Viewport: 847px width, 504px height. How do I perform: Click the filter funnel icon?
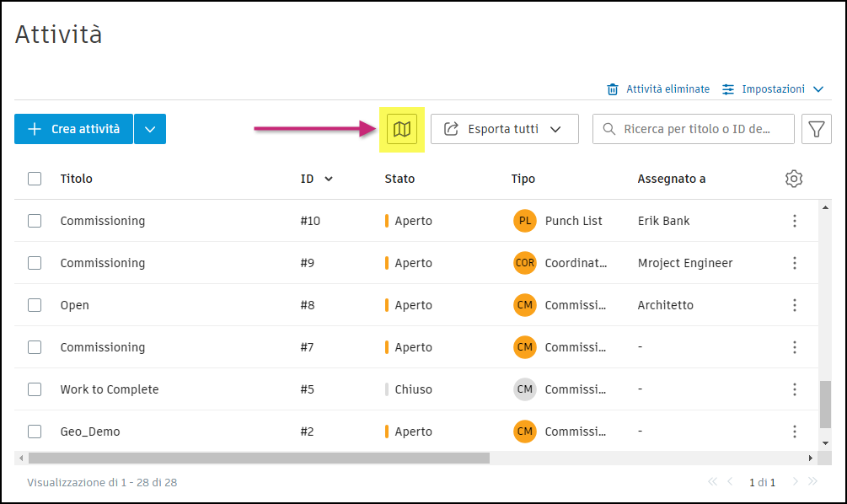point(816,129)
